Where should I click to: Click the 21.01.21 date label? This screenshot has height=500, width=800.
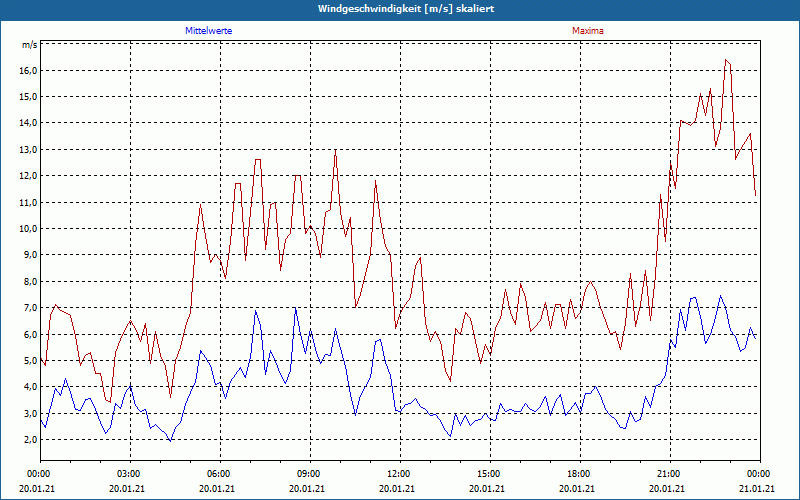point(757,489)
